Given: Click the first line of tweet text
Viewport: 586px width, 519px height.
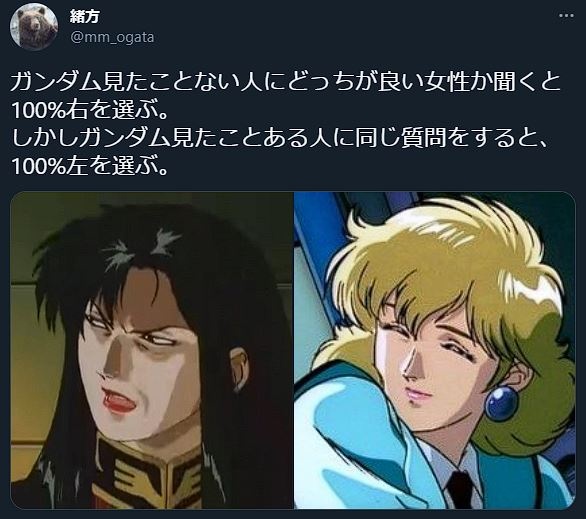Looking at the screenshot, I should (286, 82).
